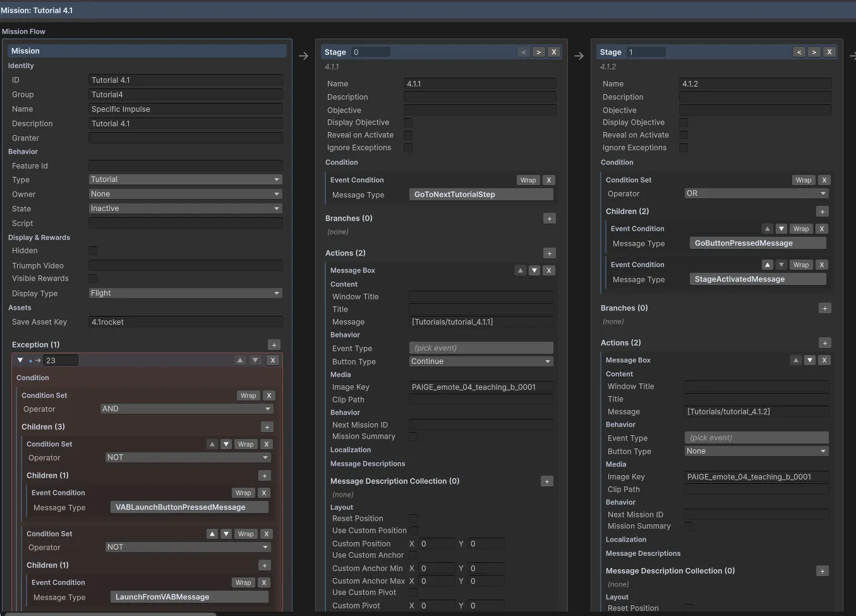
Task: Open first NOT operator dropdown above VABLaunchButtonPressedMessage
Action: (188, 457)
